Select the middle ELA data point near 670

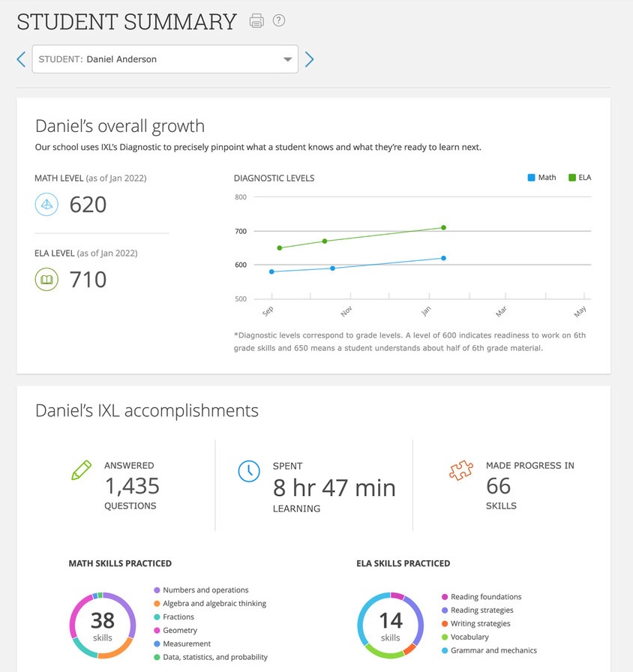pos(325,241)
